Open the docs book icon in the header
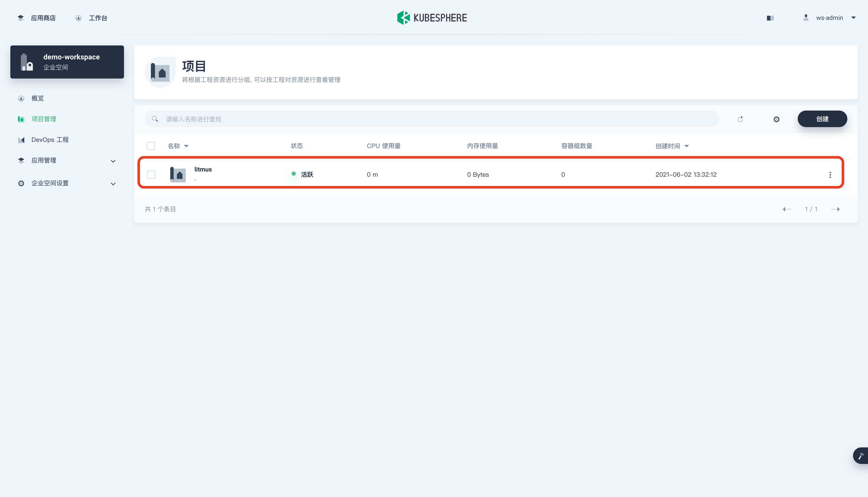This screenshot has height=497, width=868. point(770,18)
